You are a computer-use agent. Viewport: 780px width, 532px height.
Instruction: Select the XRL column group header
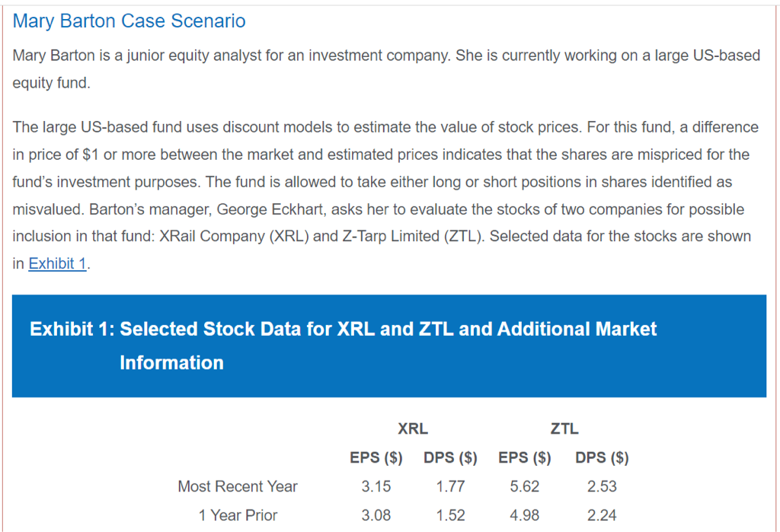413,428
